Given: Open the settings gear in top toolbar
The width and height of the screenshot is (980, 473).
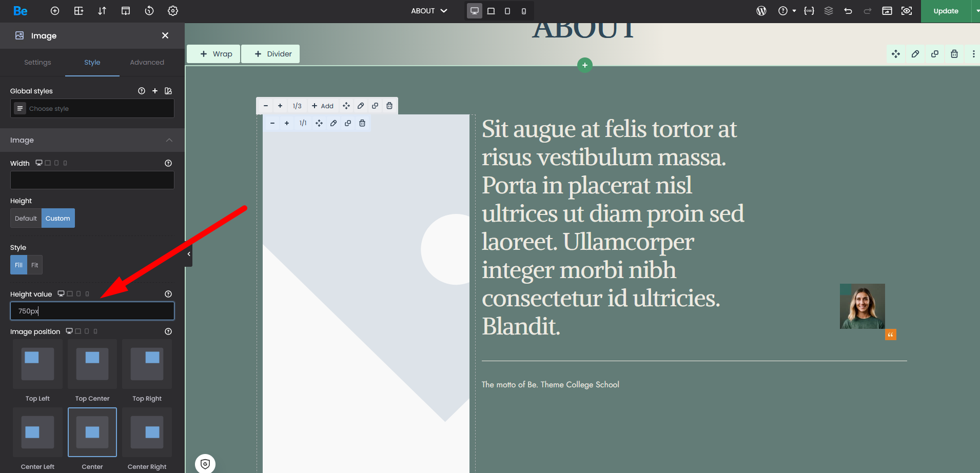Looking at the screenshot, I should [173, 11].
